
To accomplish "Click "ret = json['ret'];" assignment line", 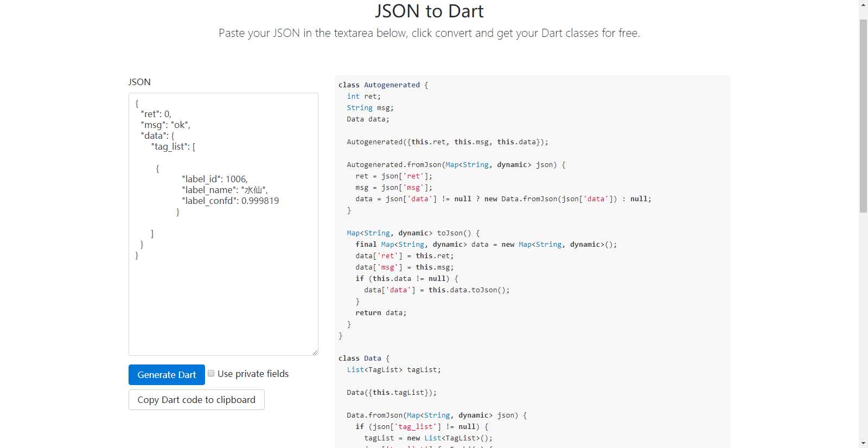I will (x=394, y=176).
